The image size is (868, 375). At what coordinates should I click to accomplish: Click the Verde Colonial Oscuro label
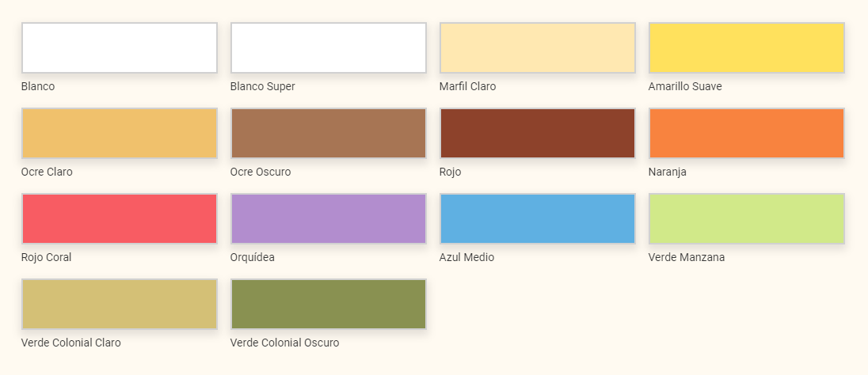284,343
